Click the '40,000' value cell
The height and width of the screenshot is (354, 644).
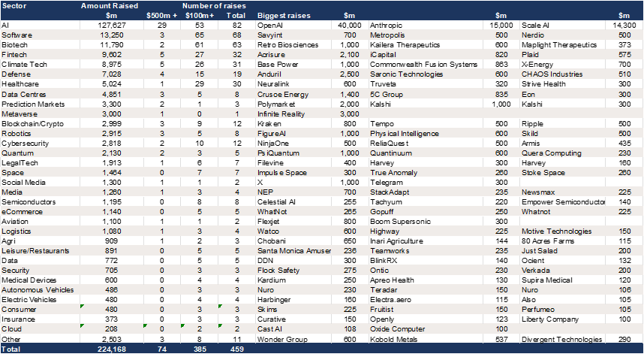click(349, 26)
